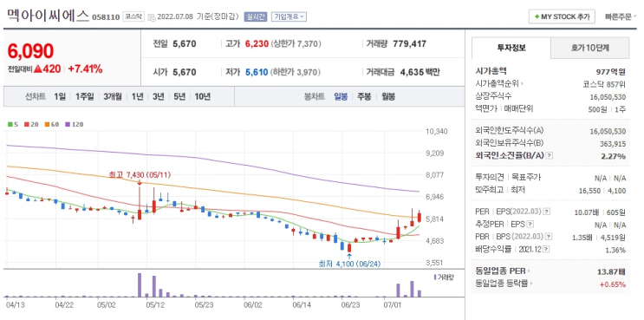Click the 상장주식수 value in 투자정보 panel
The width and height of the screenshot is (644, 320).
point(607,96)
